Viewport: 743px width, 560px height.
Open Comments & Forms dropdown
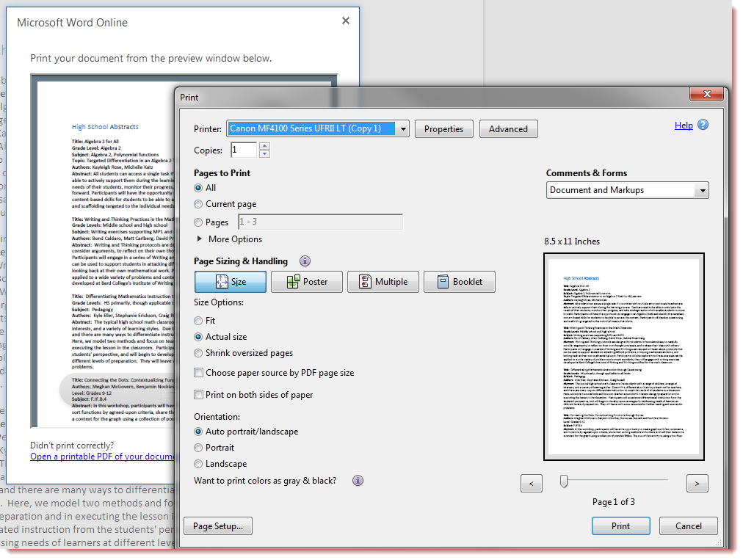coord(628,190)
